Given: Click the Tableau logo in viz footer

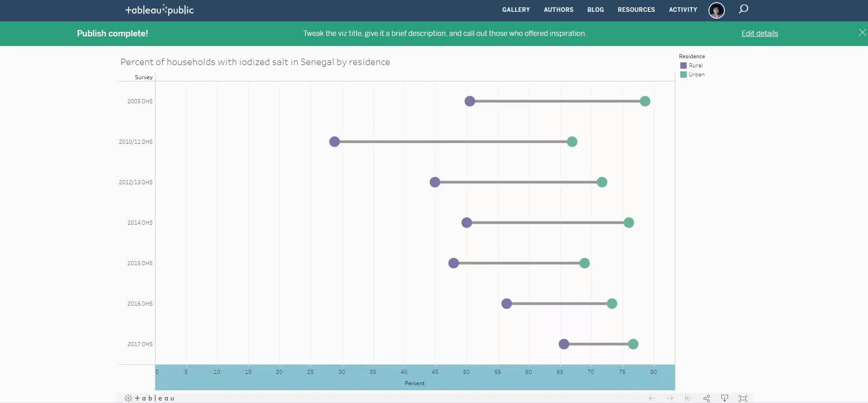Looking at the screenshot, I should 150,398.
